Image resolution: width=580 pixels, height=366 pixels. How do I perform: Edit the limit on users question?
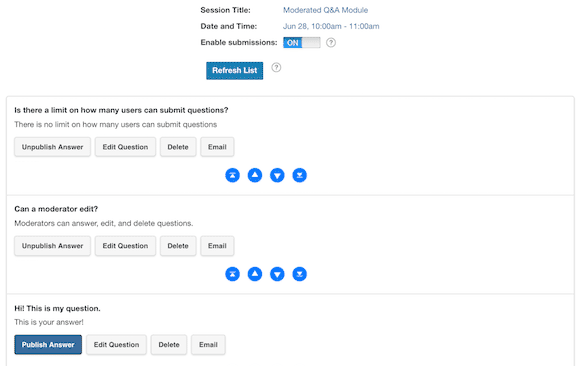[125, 147]
